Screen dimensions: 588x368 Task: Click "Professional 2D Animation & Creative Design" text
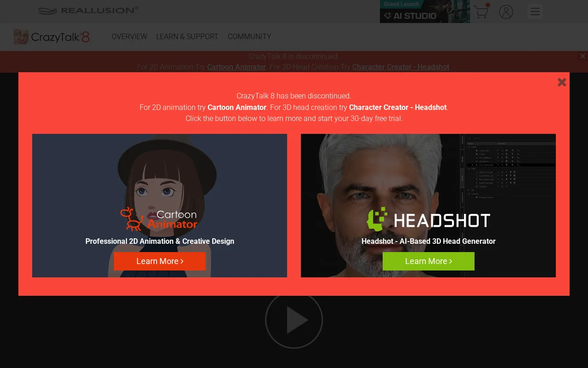point(160,241)
